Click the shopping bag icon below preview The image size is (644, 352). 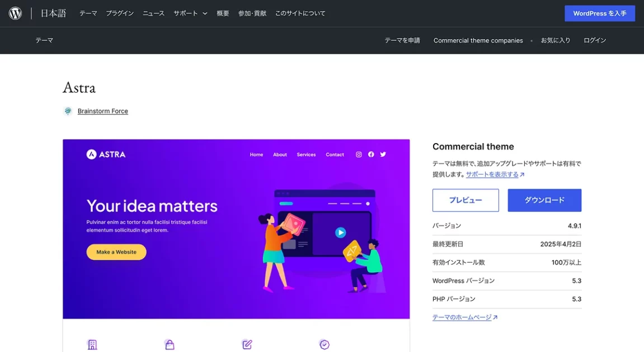tap(170, 344)
